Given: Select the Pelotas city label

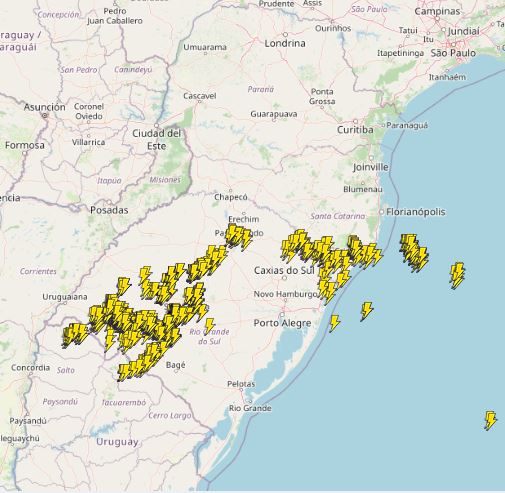Looking at the screenshot, I should point(241,384).
